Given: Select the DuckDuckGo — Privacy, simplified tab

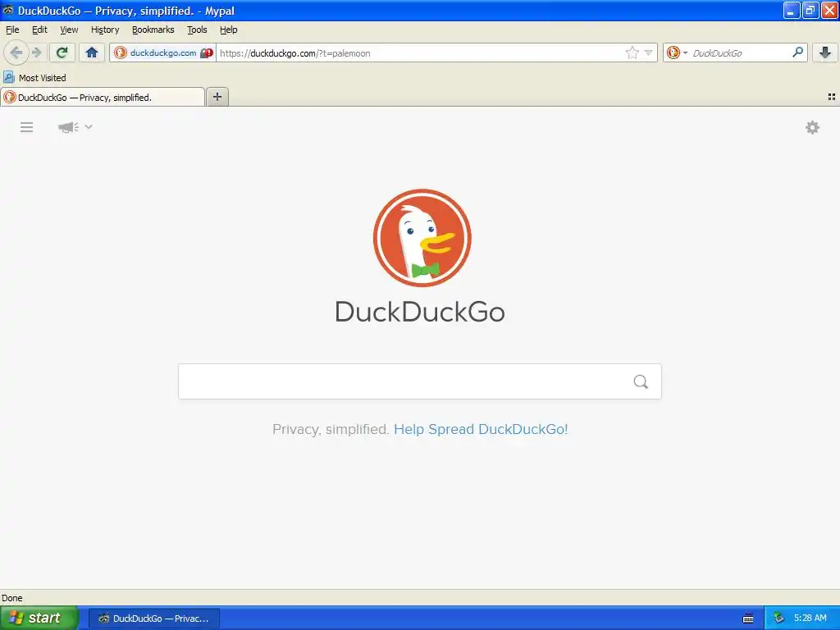Looking at the screenshot, I should (103, 97).
